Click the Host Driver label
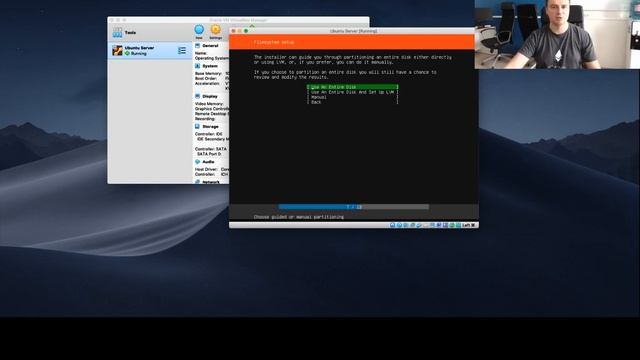This screenshot has height=360, width=640. coord(207,169)
